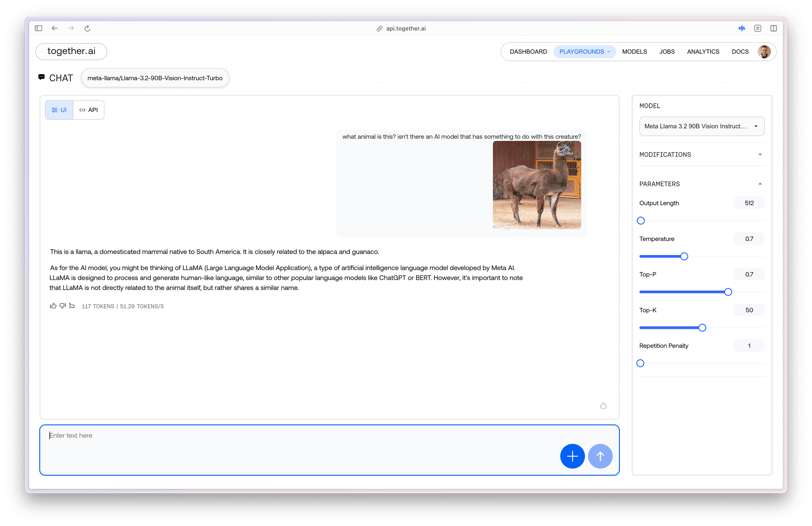Regenerate the chat response

(x=603, y=406)
